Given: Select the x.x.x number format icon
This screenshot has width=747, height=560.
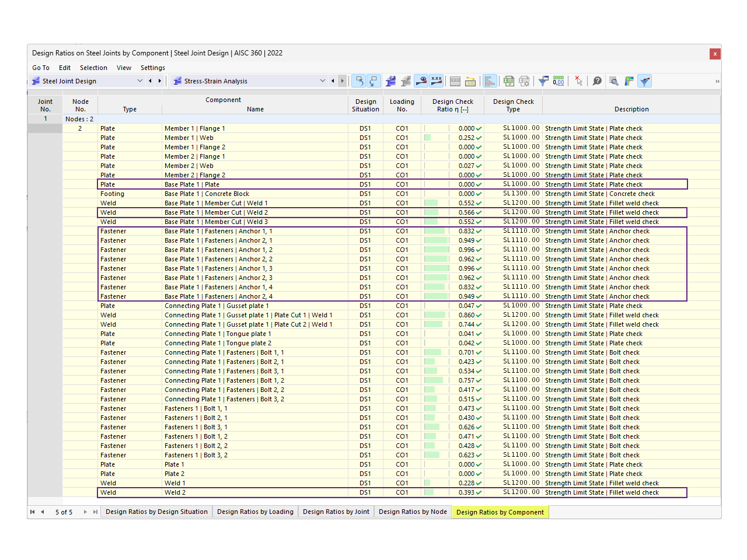Looking at the screenshot, I should (436, 81).
